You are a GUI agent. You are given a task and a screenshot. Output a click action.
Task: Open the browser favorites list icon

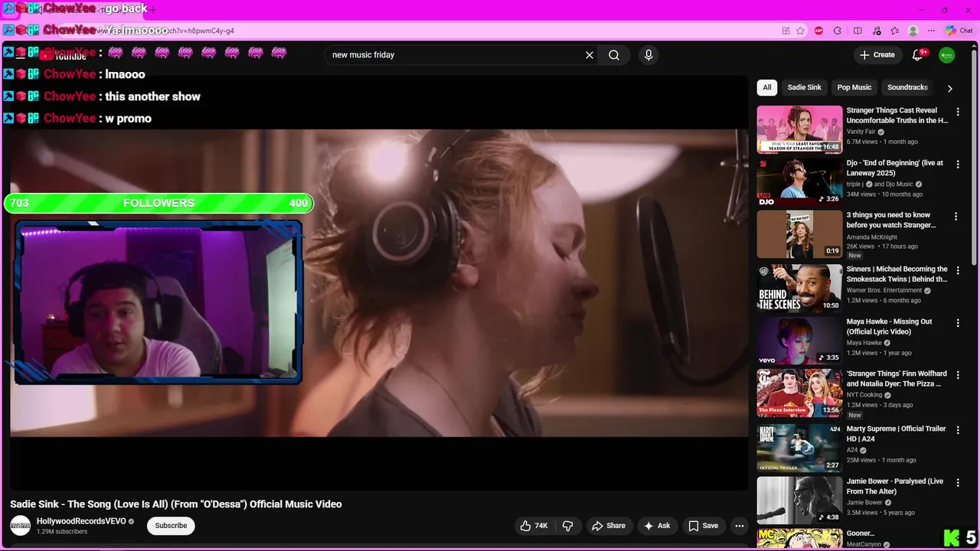coord(895,31)
